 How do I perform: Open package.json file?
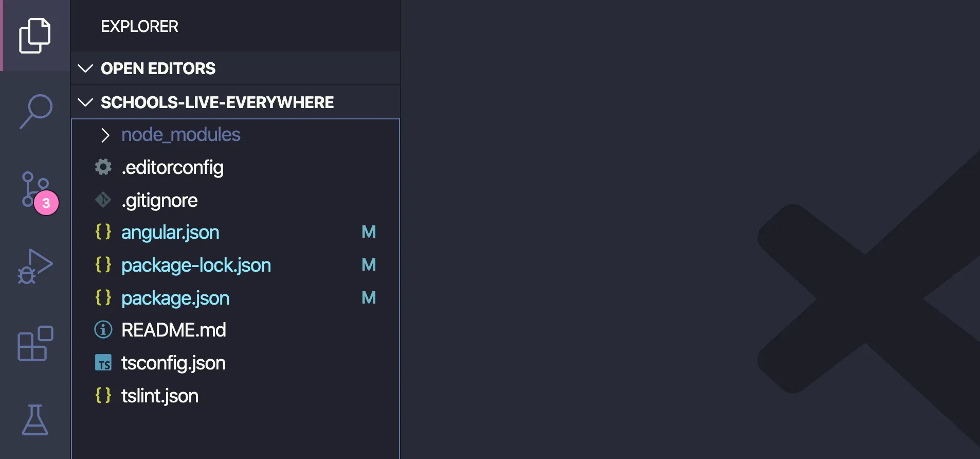(x=235, y=298)
